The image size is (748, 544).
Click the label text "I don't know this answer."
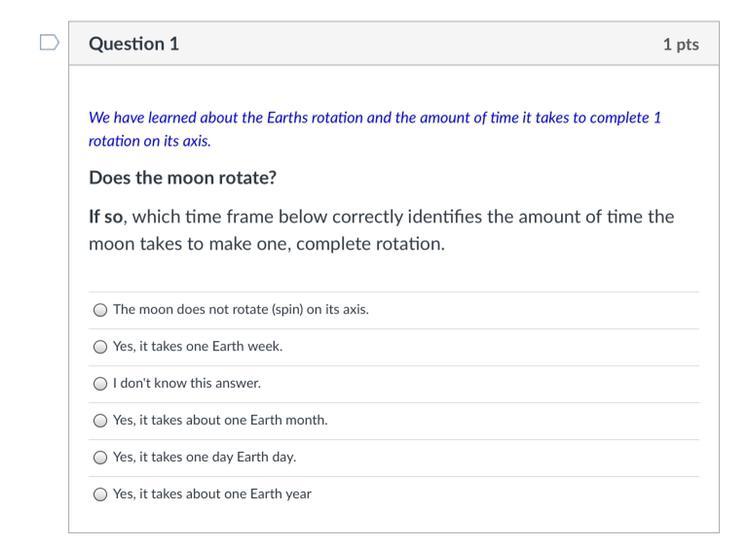(187, 384)
